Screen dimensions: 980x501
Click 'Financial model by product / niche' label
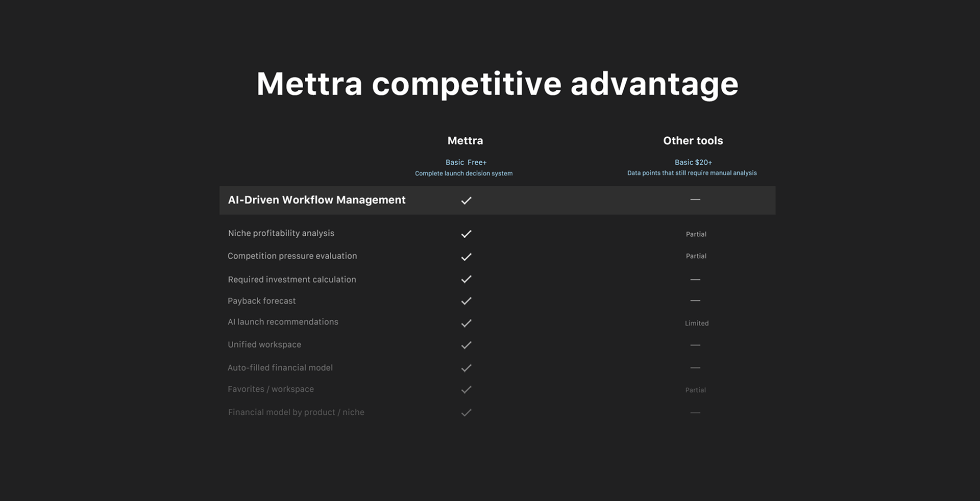[296, 412]
